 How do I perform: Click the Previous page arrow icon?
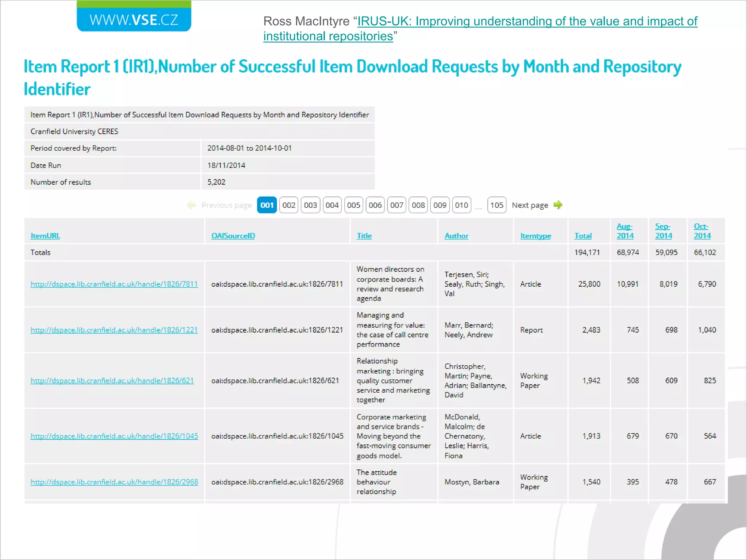pos(191,205)
